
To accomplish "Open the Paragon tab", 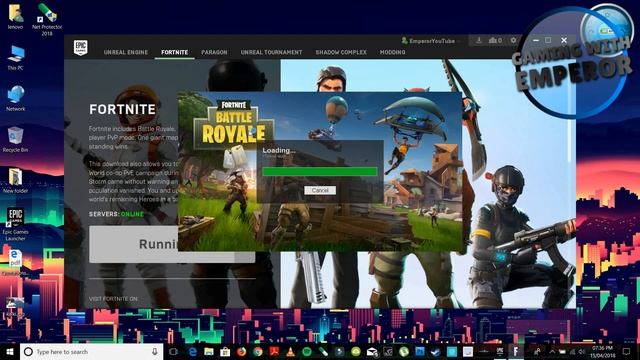I will [x=214, y=52].
